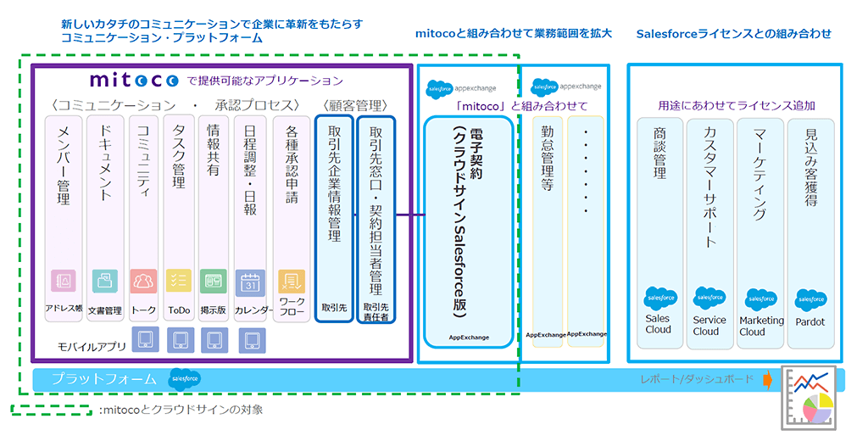The image size is (868, 441).
Task: Click the 各種承認申請 column heading
Action: [x=292, y=164]
